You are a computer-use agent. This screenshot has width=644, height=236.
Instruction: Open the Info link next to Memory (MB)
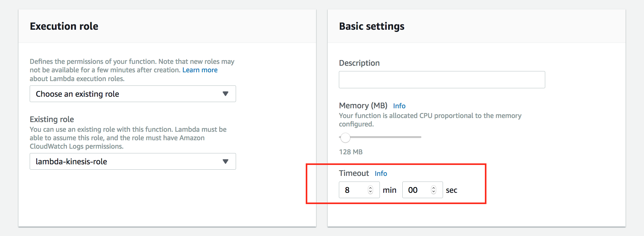point(399,106)
